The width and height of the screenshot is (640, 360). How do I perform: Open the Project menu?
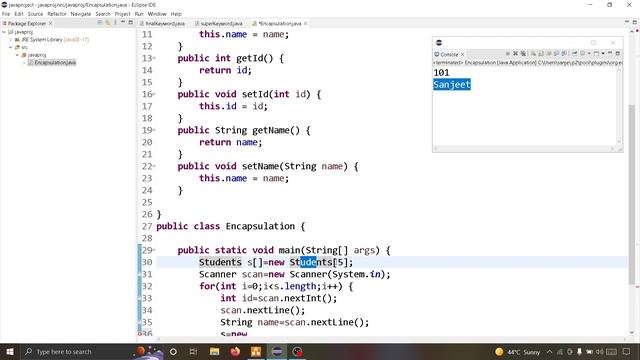122,14
